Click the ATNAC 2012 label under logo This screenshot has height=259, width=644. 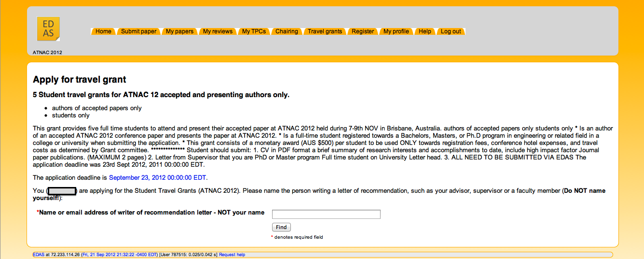pos(47,52)
